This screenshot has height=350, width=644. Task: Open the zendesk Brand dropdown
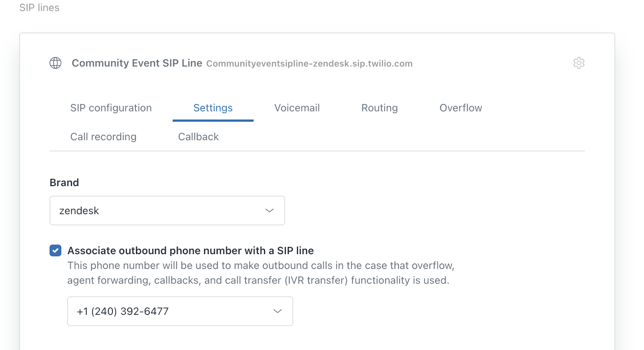(167, 211)
